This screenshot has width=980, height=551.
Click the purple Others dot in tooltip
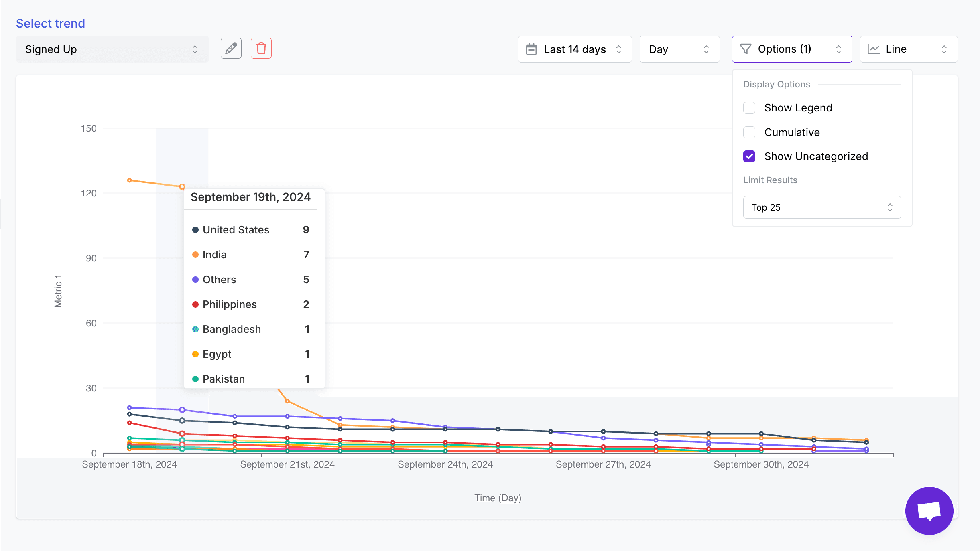click(195, 280)
